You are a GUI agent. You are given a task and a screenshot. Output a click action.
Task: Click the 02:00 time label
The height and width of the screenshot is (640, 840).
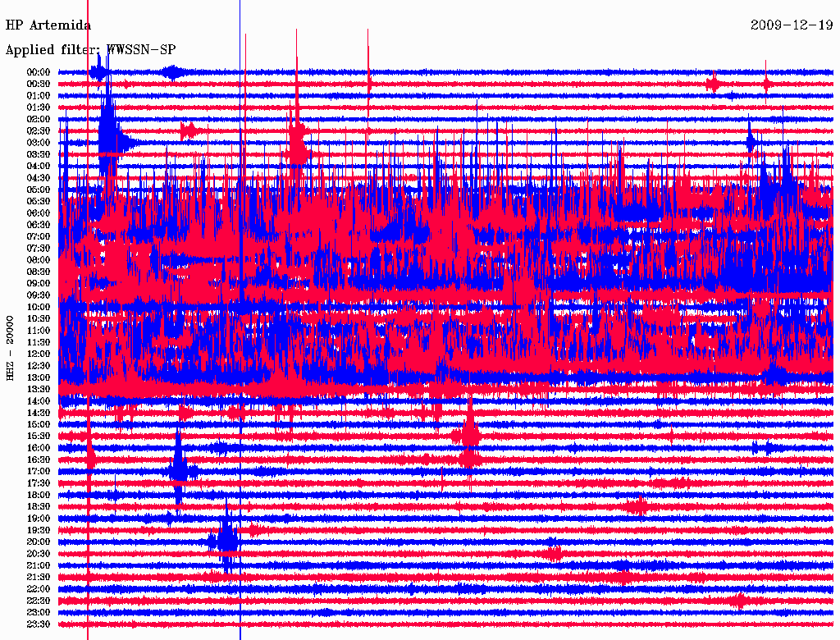[39, 119]
